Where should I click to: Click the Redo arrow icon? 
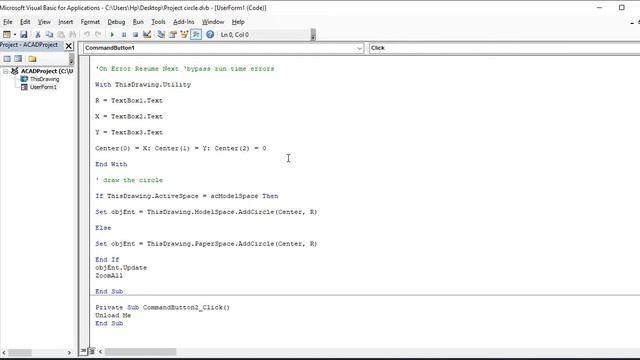tap(98, 35)
